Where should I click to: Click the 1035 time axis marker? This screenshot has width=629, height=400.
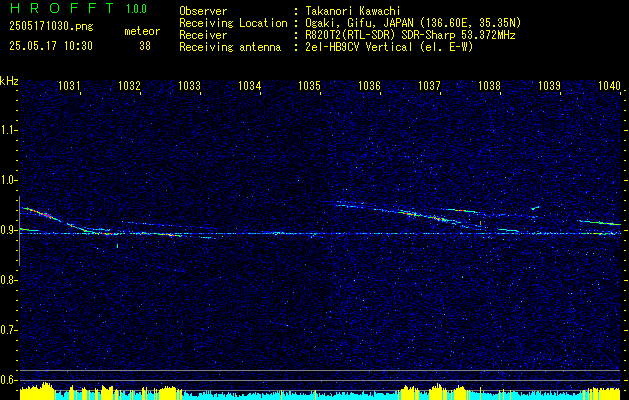[310, 85]
